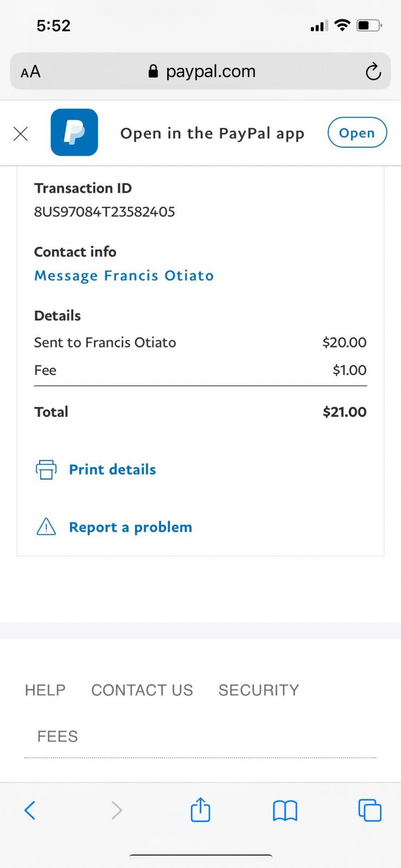Tap the PayPal app logo icon
Viewport: 401px width, 868px height.
click(74, 132)
